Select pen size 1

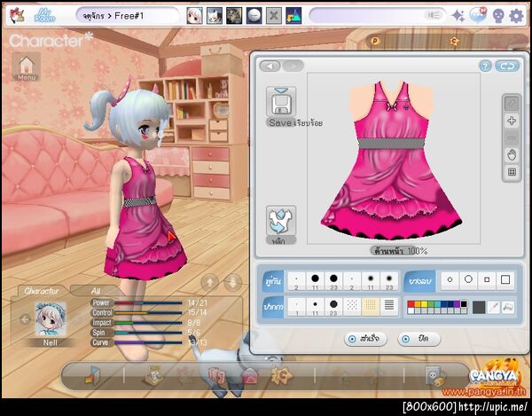coord(296,307)
